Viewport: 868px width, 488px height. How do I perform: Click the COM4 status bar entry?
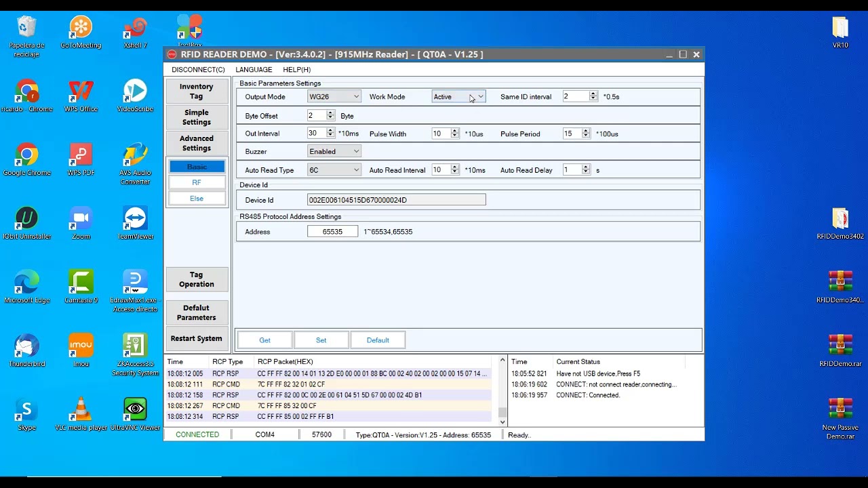point(265,434)
